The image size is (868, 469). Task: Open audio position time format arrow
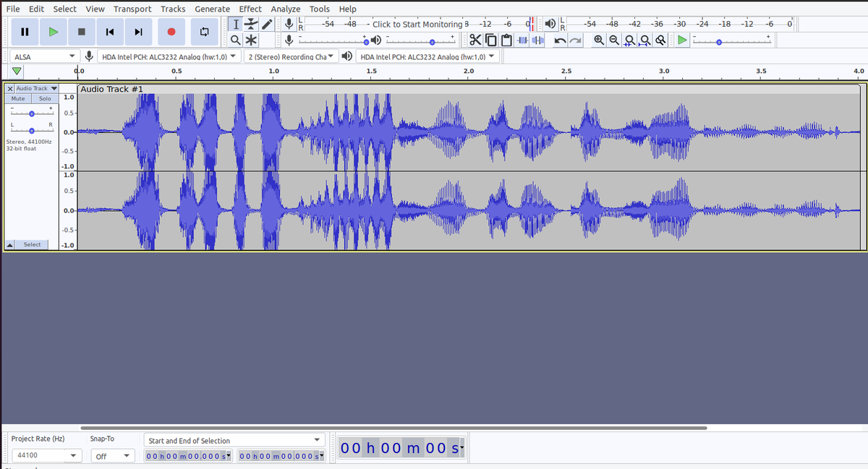click(x=461, y=449)
